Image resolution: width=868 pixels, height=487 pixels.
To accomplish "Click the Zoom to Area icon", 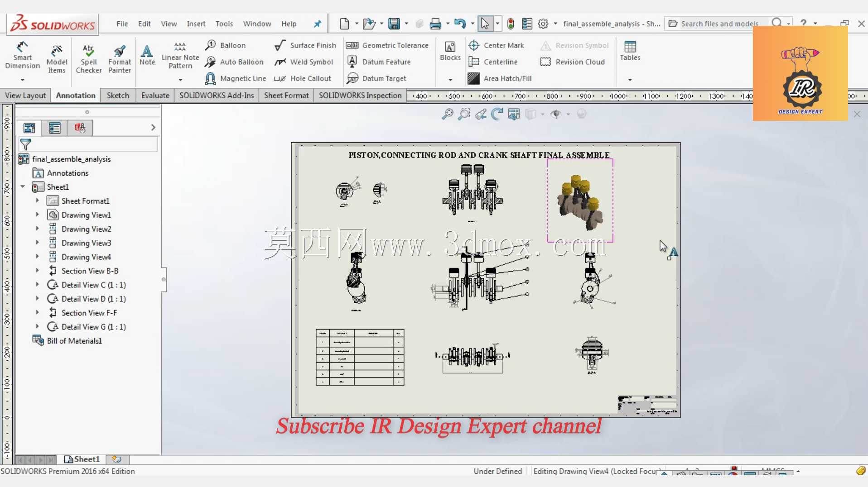I will click(464, 114).
